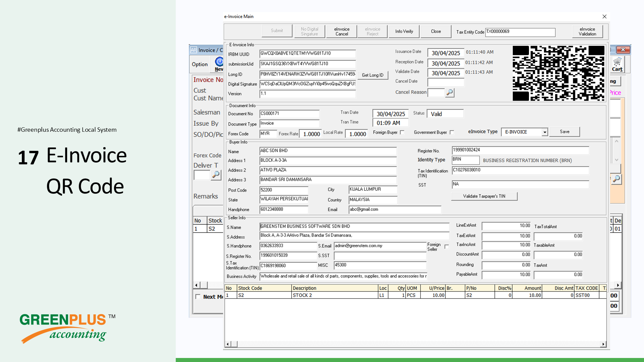This screenshot has width=644, height=362.
Task: Click the Buyer Post Code field 52200
Action: point(284,190)
